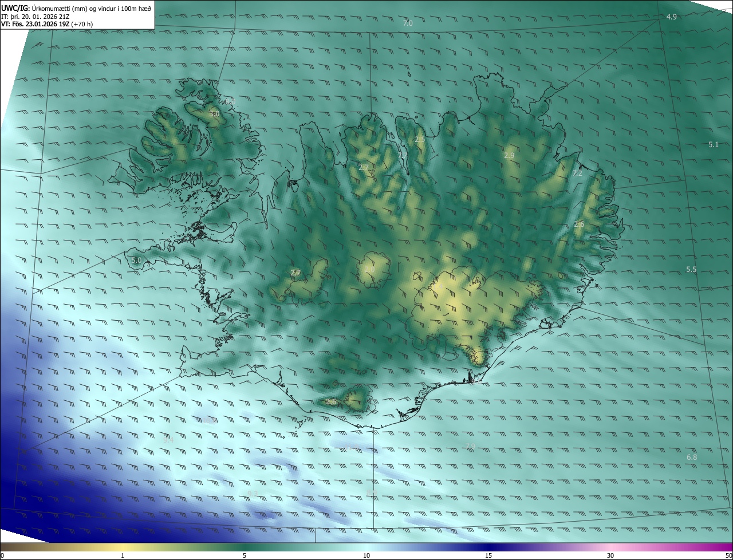The width and height of the screenshot is (733, 560).
Task: Click the colour scale label '10'
Action: pyautogui.click(x=366, y=556)
